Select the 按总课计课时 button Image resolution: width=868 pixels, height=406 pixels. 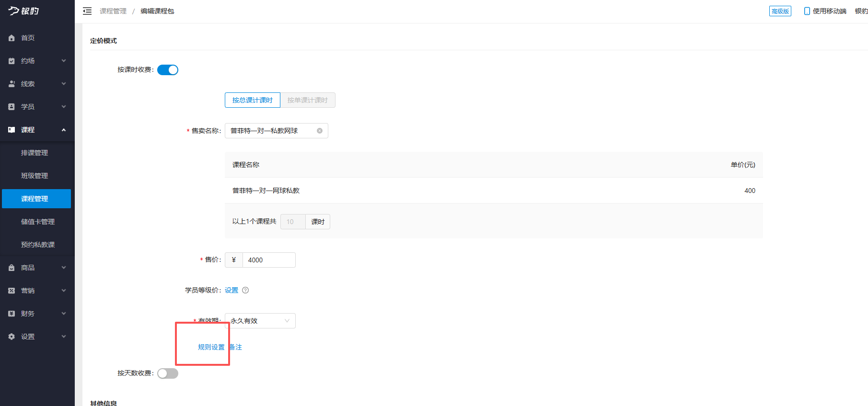(253, 100)
